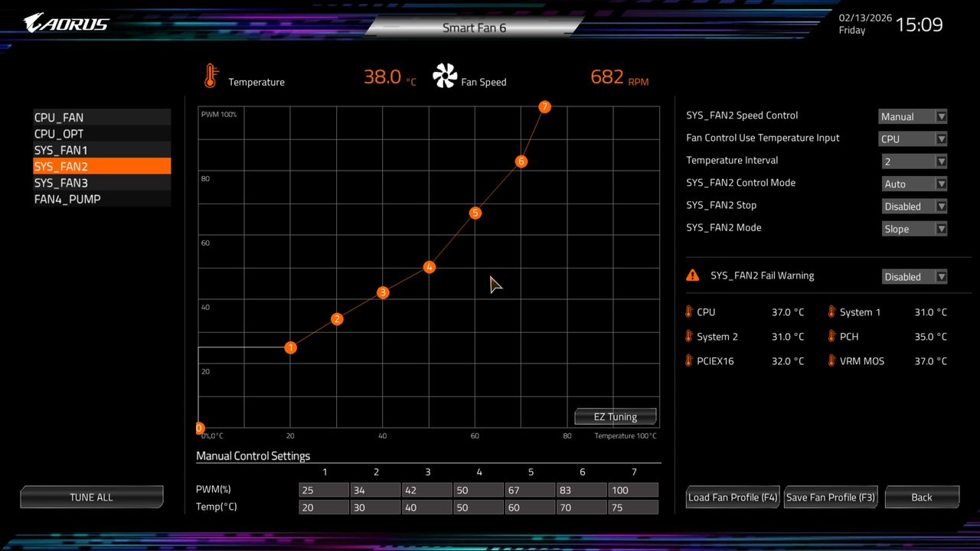
Task: Click the SYS_FAN2 Fail Warning alert icon
Action: pos(692,275)
